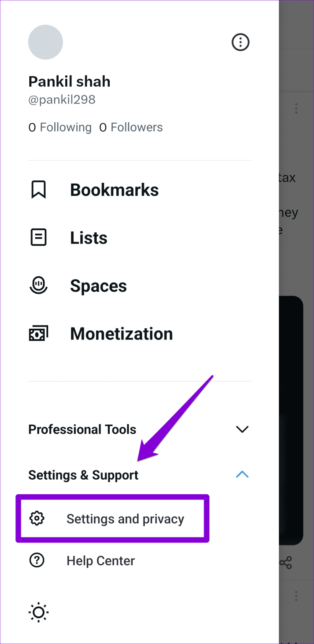Click the username @pankil298
This screenshot has width=314, height=644.
(62, 99)
